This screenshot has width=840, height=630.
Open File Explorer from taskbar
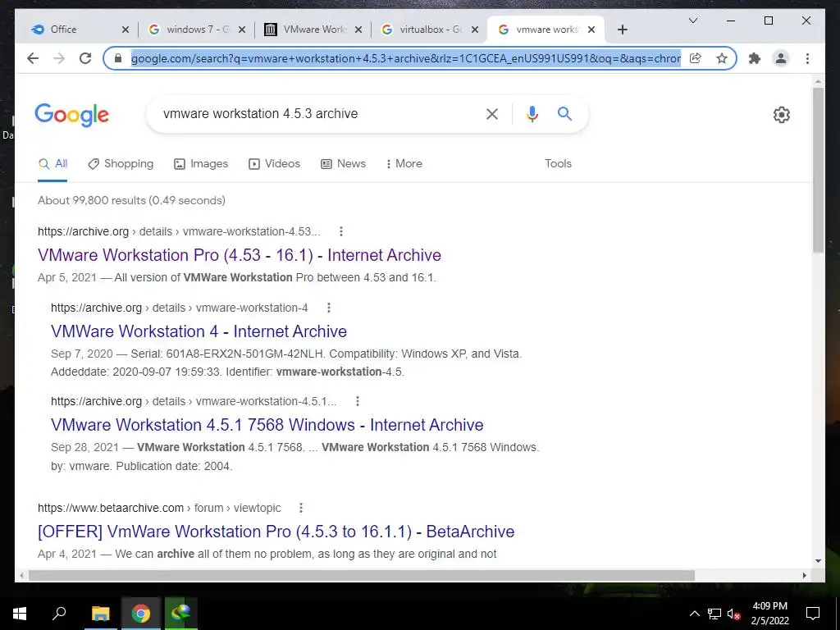(x=100, y=614)
